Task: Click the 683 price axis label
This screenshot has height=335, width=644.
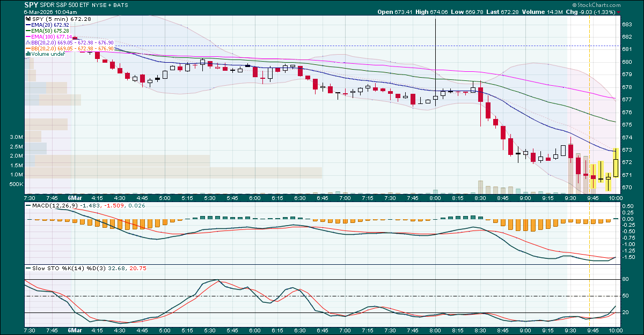Action: tap(626, 25)
